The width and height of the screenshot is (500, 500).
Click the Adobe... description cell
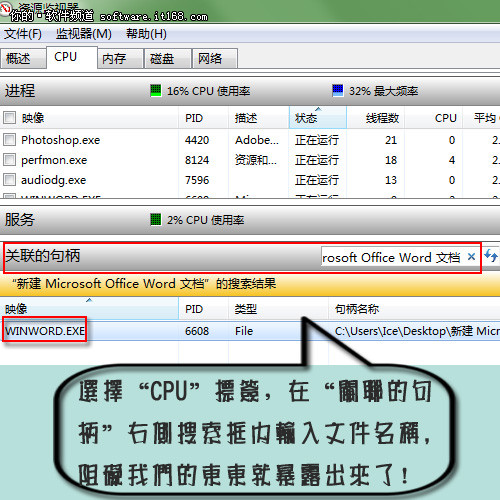pyautogui.click(x=256, y=140)
